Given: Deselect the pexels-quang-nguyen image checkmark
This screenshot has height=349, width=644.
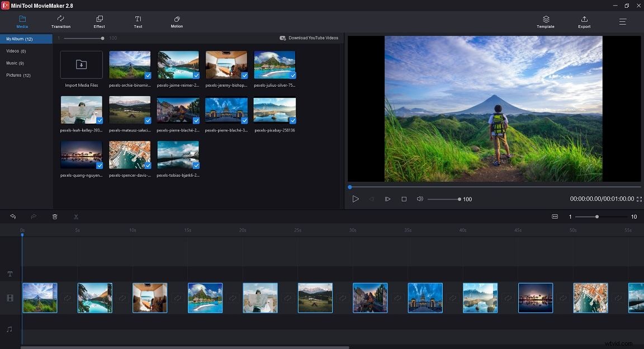Looking at the screenshot, I should (101, 166).
